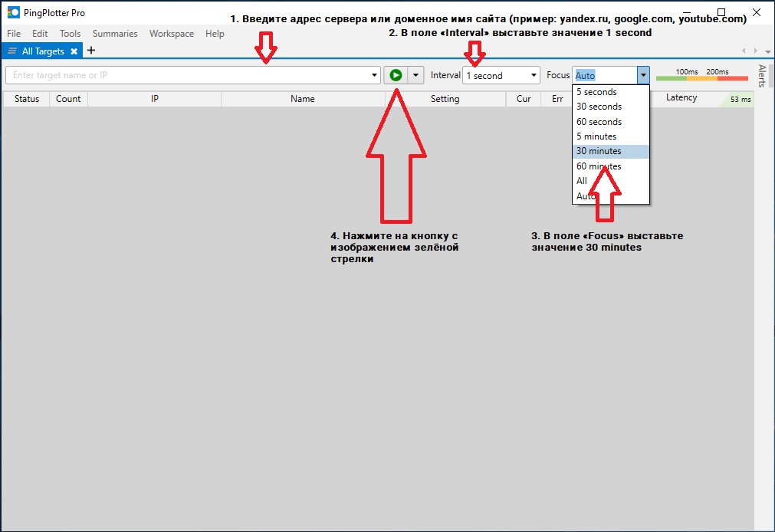Click the Latency column header

[x=681, y=98]
